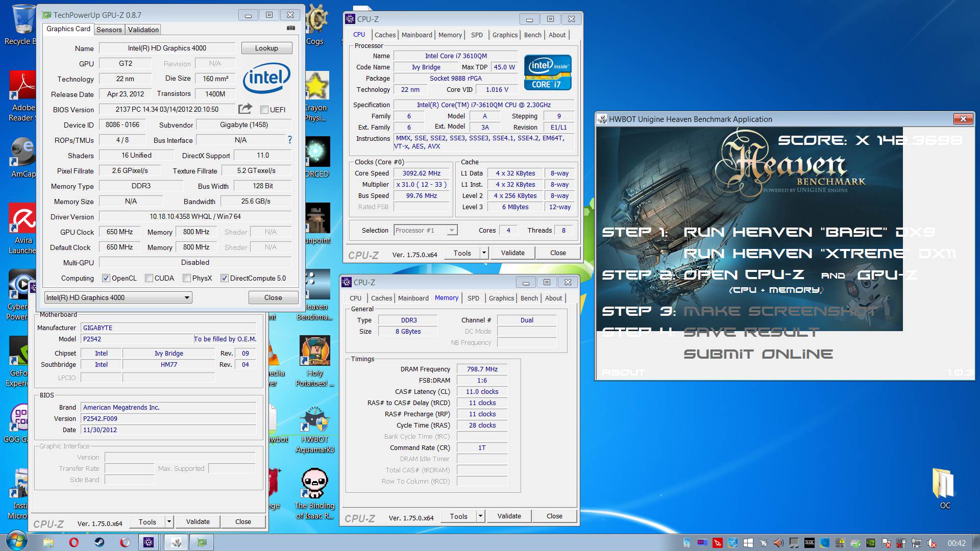Click the Action Center flag tray icon
Image resolution: width=980 pixels, height=551 pixels.
pyautogui.click(x=886, y=543)
